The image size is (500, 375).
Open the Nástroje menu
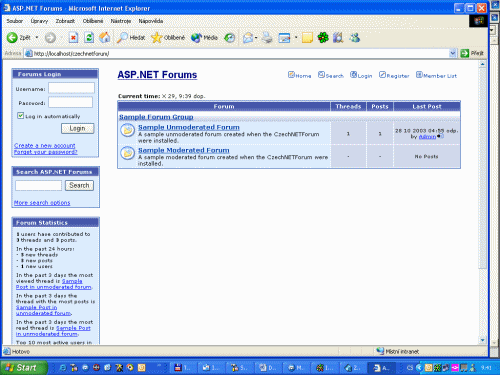click(121, 21)
